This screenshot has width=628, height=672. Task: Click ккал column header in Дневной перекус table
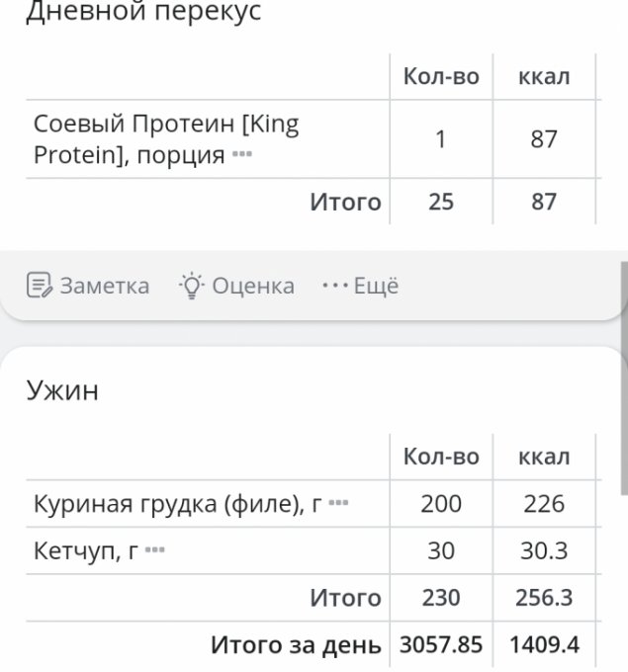[x=544, y=77]
